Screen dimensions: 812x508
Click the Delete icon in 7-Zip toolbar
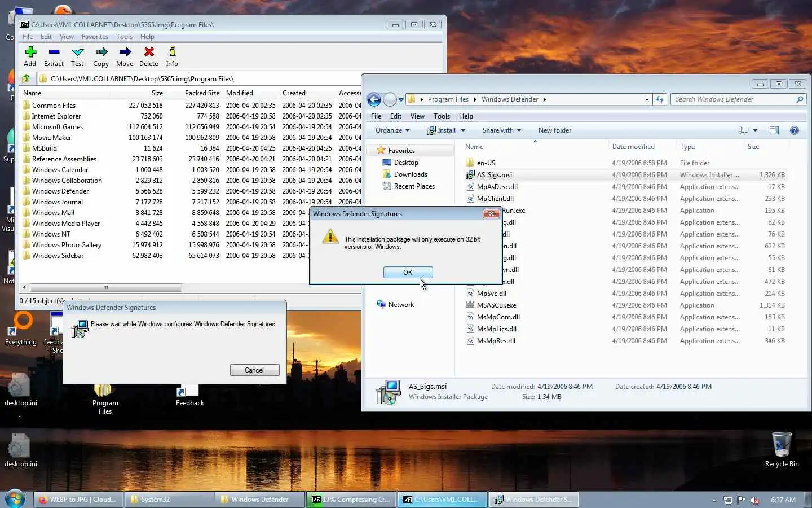[149, 52]
